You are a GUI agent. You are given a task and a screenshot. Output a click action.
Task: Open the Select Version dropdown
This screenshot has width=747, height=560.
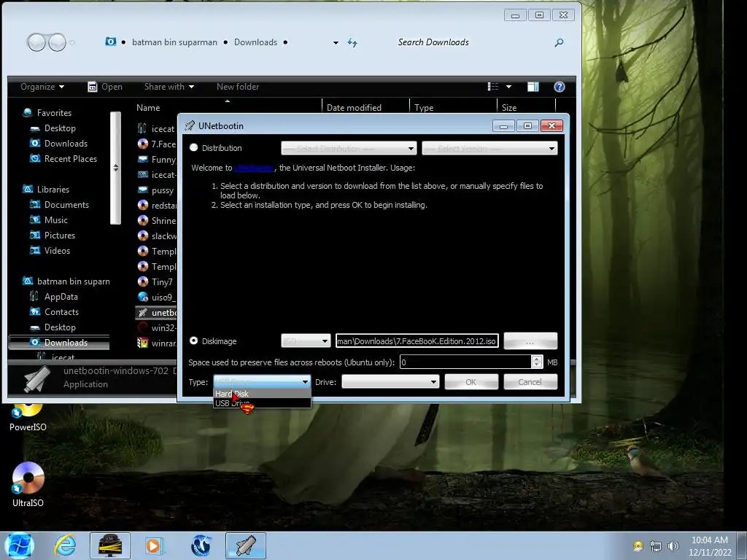489,148
